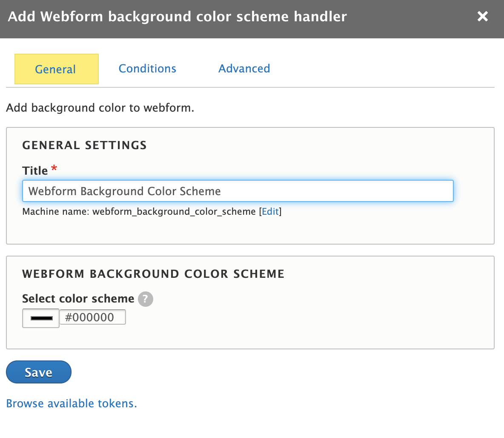This screenshot has width=504, height=438.
Task: Collapse the General Settings section
Action: 84,145
